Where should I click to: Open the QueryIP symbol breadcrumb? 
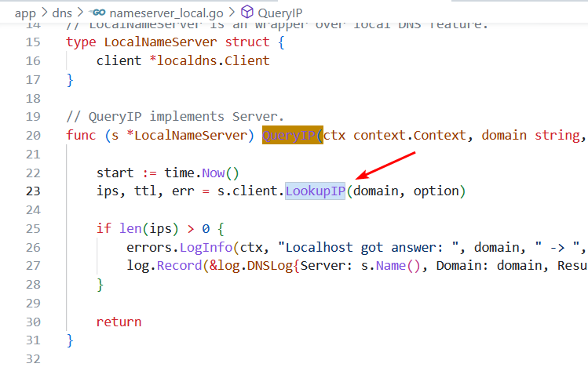[281, 13]
